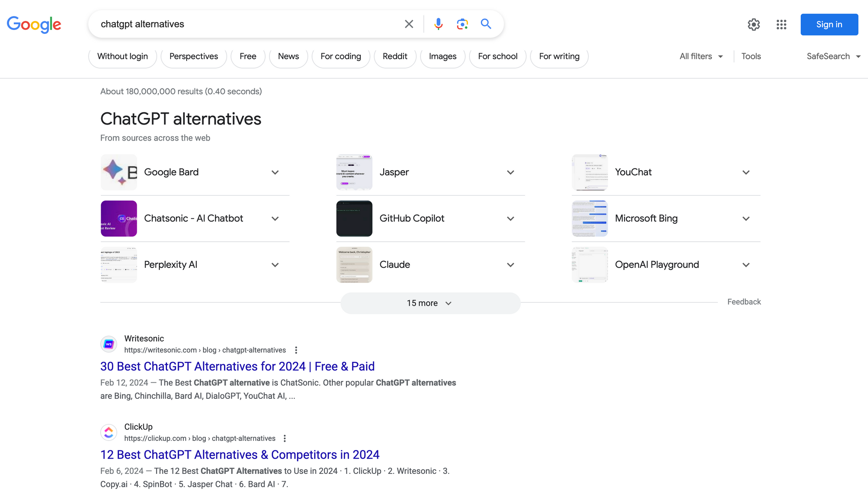The height and width of the screenshot is (493, 868).
Task: Expand the Claude entry
Action: [x=510, y=265]
